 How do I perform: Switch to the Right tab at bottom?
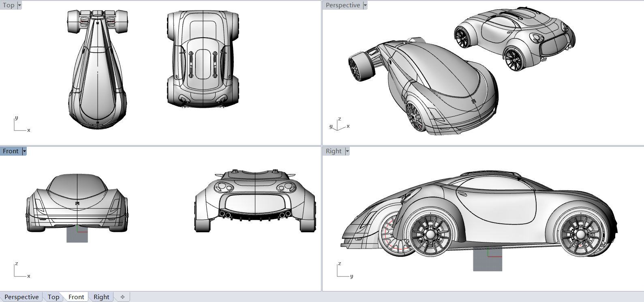(x=101, y=297)
